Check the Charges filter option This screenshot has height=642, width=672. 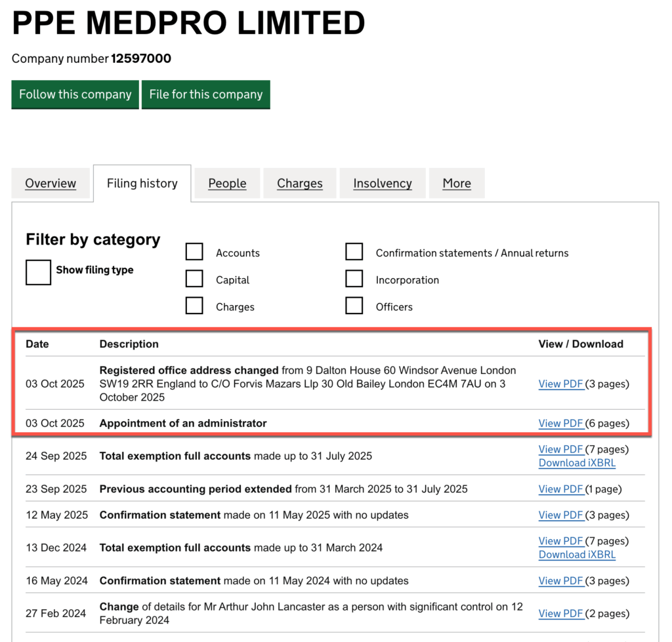194,305
